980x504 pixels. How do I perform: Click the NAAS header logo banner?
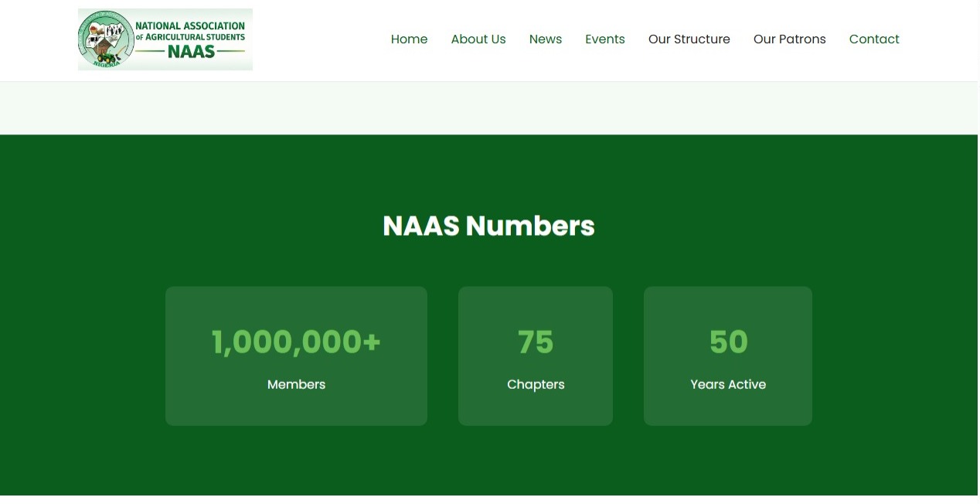(x=165, y=39)
